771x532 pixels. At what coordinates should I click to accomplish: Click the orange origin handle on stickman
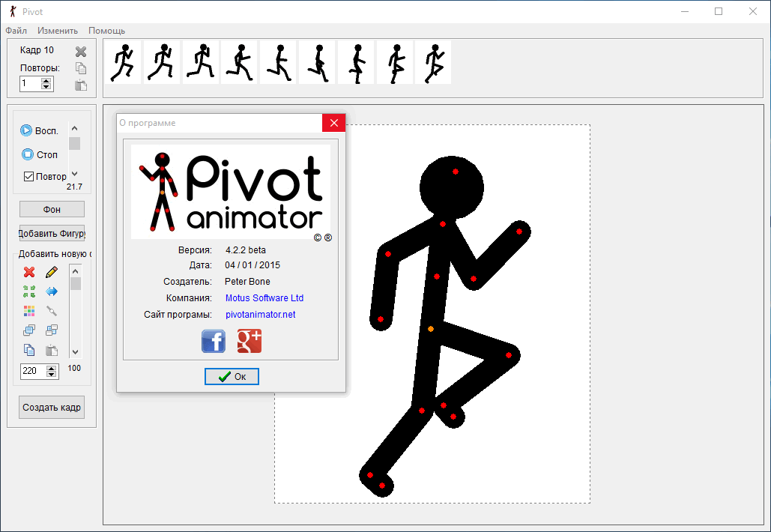click(431, 329)
